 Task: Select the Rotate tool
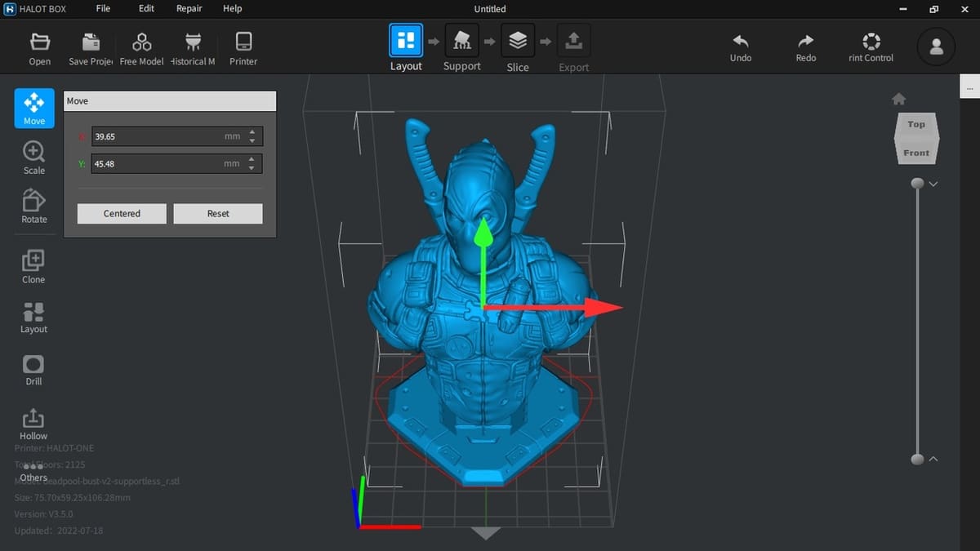34,207
